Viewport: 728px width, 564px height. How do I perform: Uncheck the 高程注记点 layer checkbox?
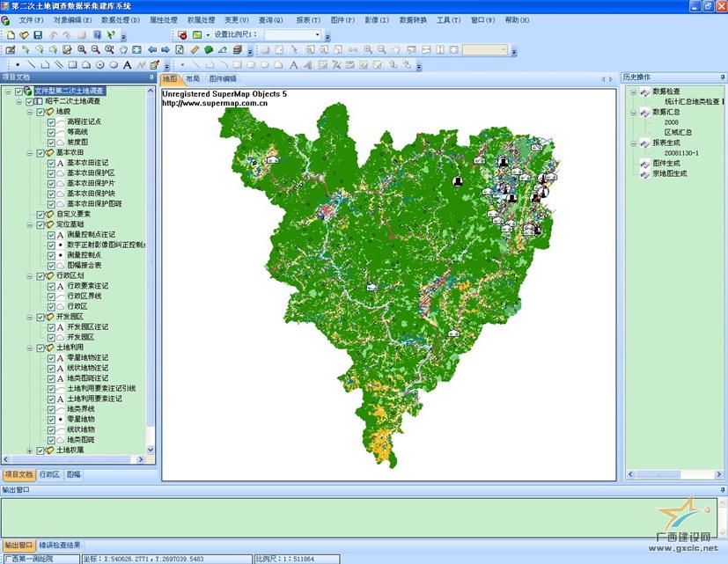[x=52, y=122]
